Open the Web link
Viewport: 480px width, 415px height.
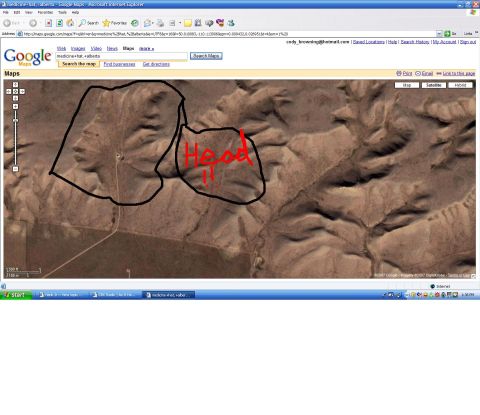point(61,49)
